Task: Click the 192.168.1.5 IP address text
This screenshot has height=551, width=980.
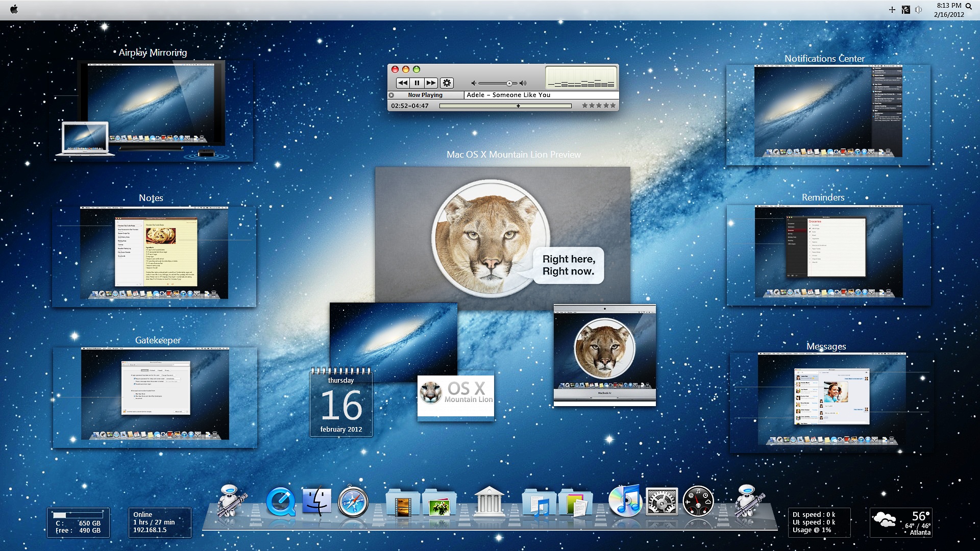Action: click(150, 530)
